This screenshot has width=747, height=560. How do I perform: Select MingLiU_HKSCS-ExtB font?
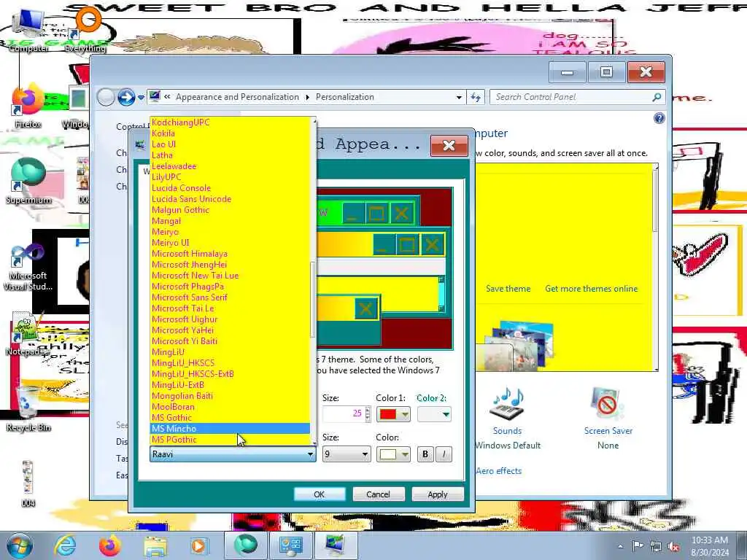pos(230,374)
